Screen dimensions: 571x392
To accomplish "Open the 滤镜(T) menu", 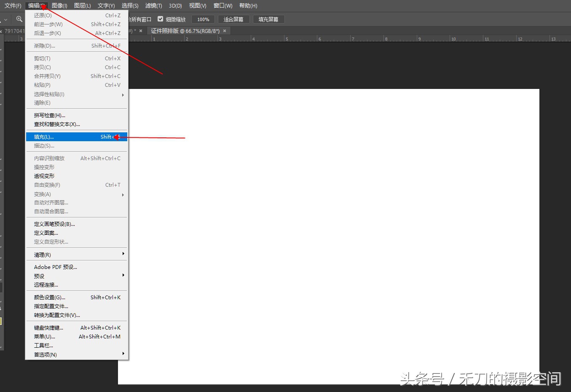I will point(153,5).
